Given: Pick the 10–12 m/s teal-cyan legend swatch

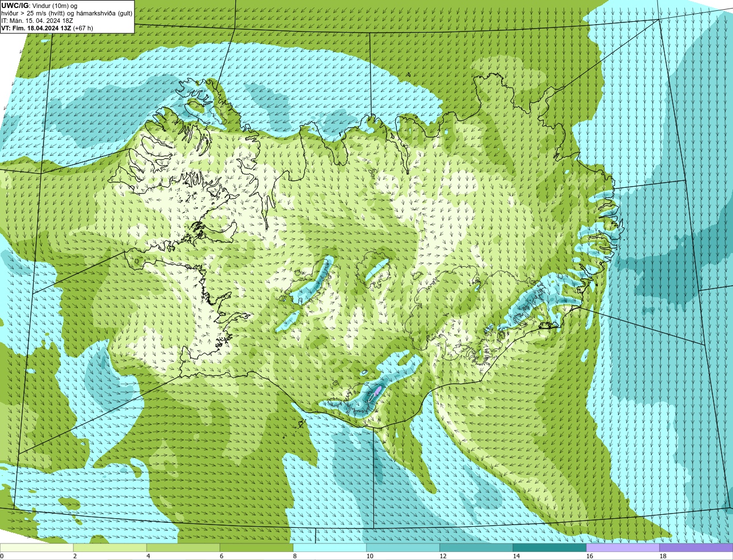Looking at the screenshot, I should [403, 548].
